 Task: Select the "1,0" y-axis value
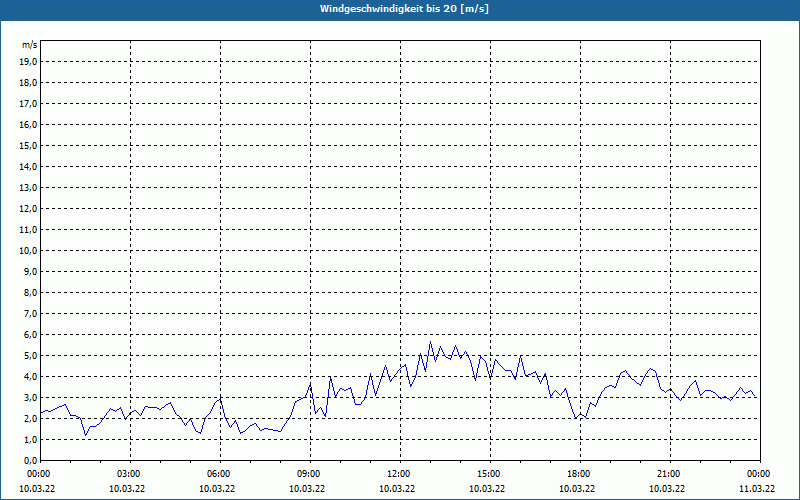[x=31, y=439]
